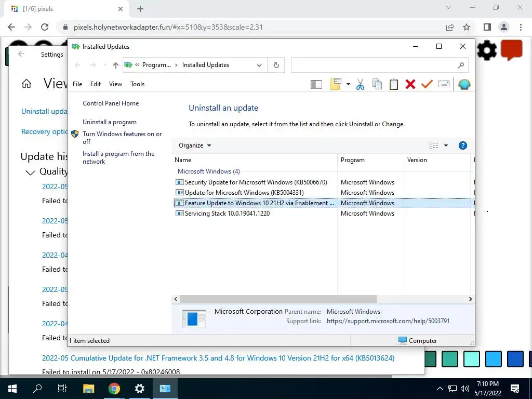Viewport: 532px width, 399px height.
Task: Select the light cyan color swatch
Action: pos(472,359)
